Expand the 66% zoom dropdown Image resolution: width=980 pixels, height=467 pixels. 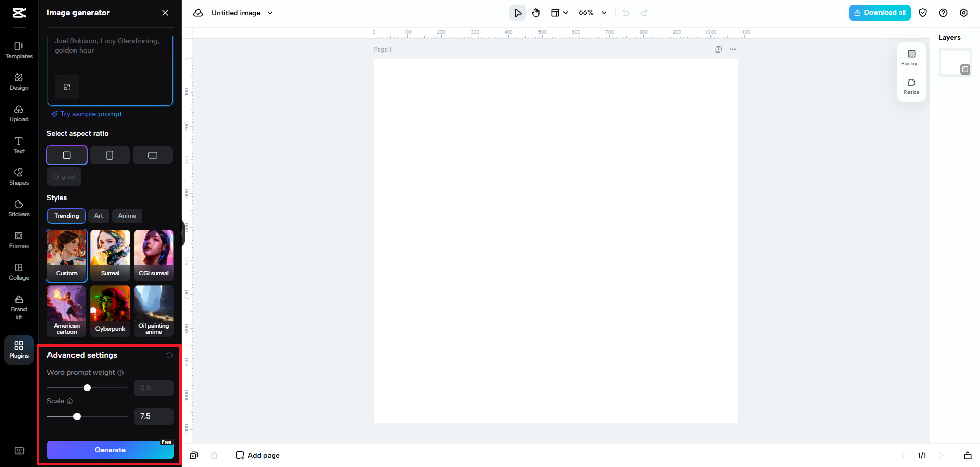click(x=593, y=13)
